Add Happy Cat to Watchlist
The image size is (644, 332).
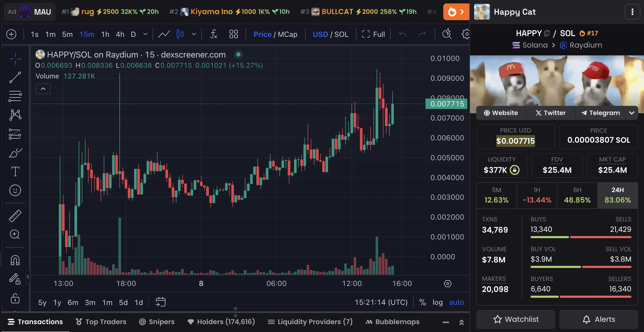click(x=515, y=319)
